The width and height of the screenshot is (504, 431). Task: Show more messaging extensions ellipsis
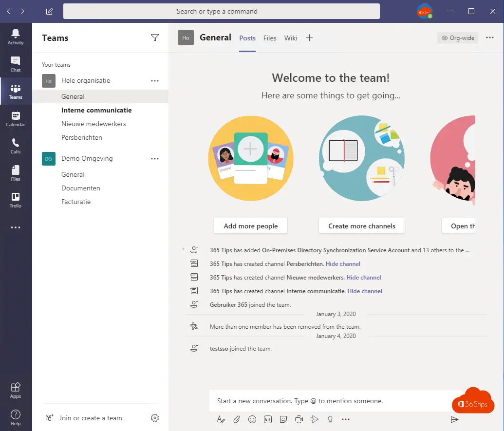(346, 419)
